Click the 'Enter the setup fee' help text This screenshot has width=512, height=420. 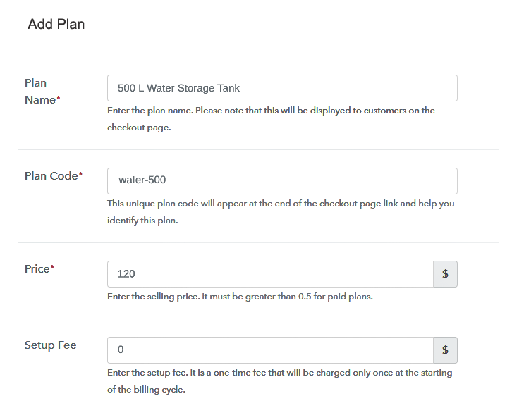tap(279, 373)
